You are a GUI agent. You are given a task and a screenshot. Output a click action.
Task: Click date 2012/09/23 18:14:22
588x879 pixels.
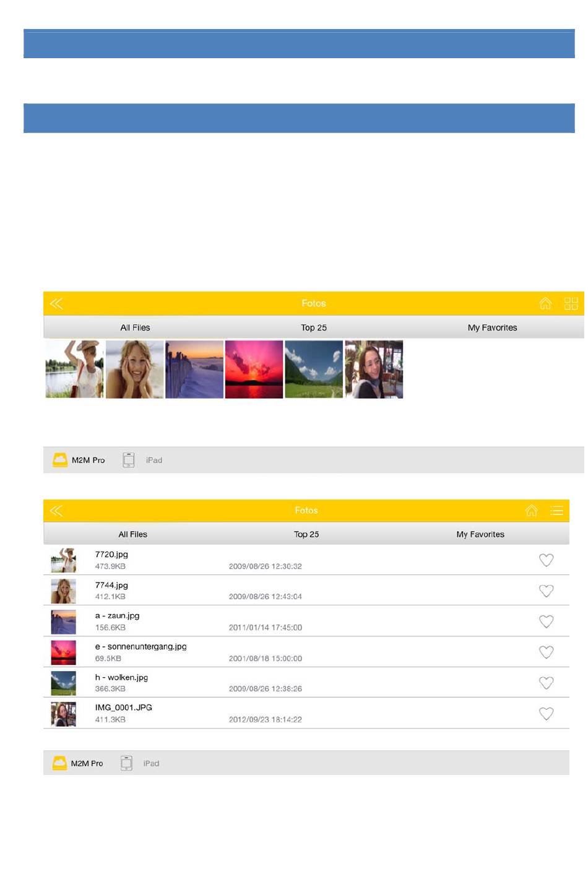266,720
